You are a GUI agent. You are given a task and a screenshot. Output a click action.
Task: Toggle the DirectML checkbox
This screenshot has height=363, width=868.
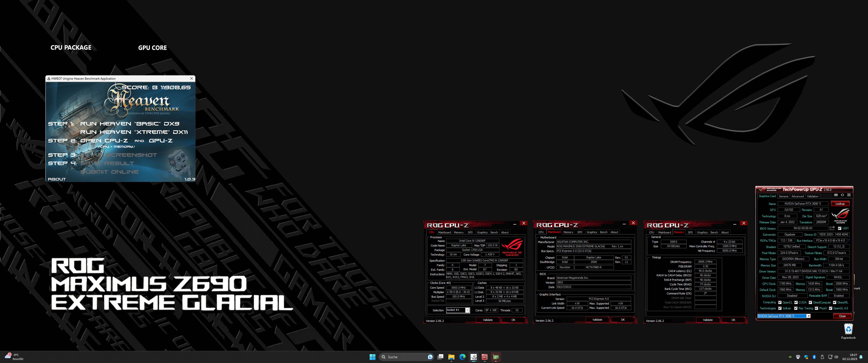[835, 302]
